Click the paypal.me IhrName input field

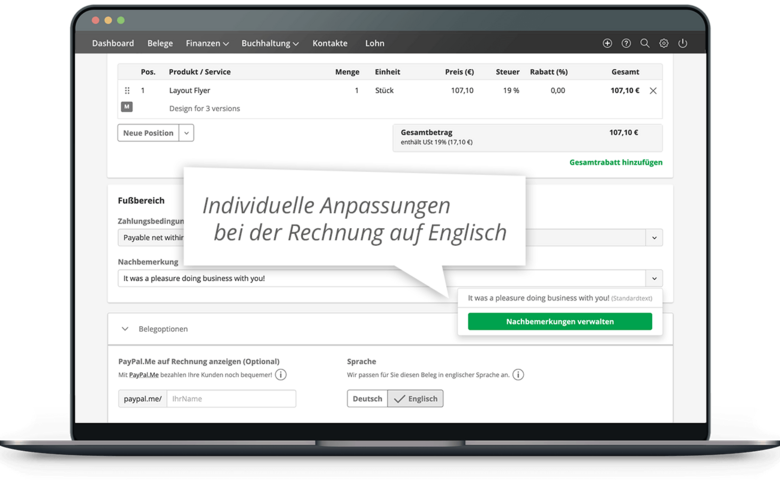point(231,398)
